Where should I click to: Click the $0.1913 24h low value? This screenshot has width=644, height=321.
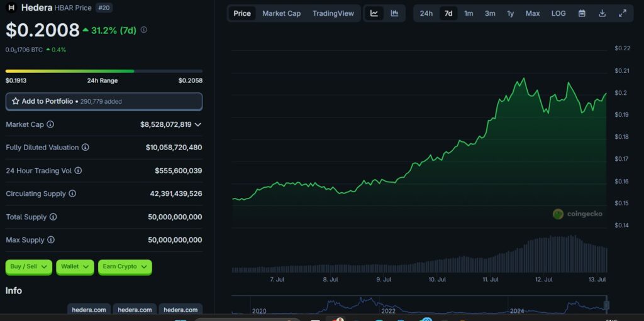click(x=16, y=80)
